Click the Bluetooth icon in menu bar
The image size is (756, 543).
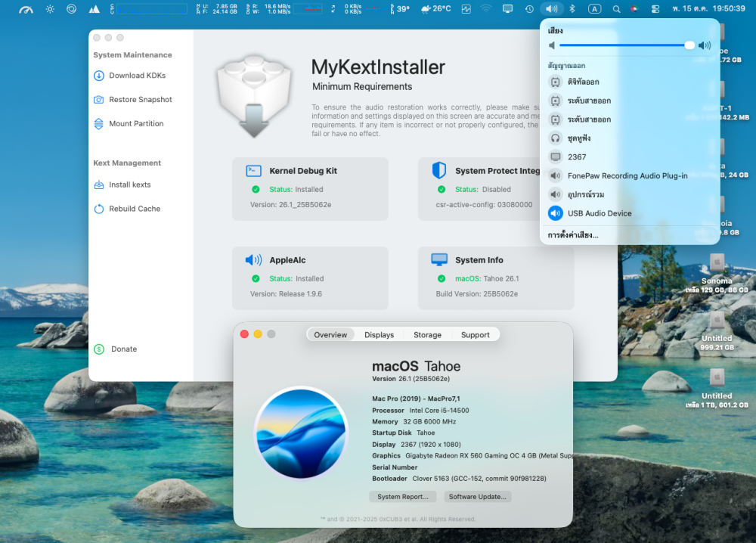tap(572, 8)
